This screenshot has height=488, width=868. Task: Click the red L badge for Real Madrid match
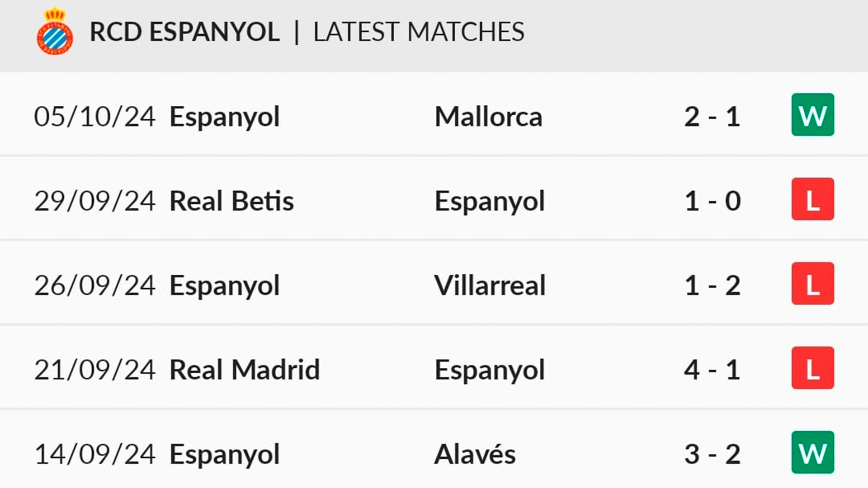pos(812,368)
